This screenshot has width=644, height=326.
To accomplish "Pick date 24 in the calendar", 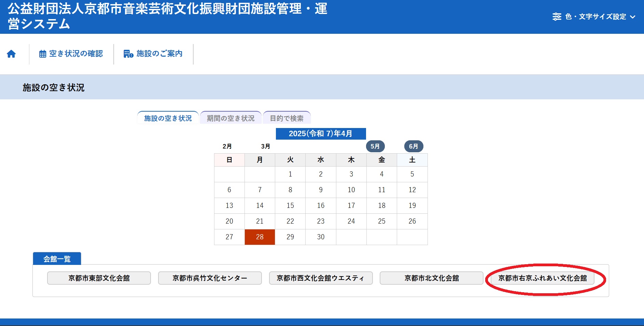I will (x=351, y=221).
